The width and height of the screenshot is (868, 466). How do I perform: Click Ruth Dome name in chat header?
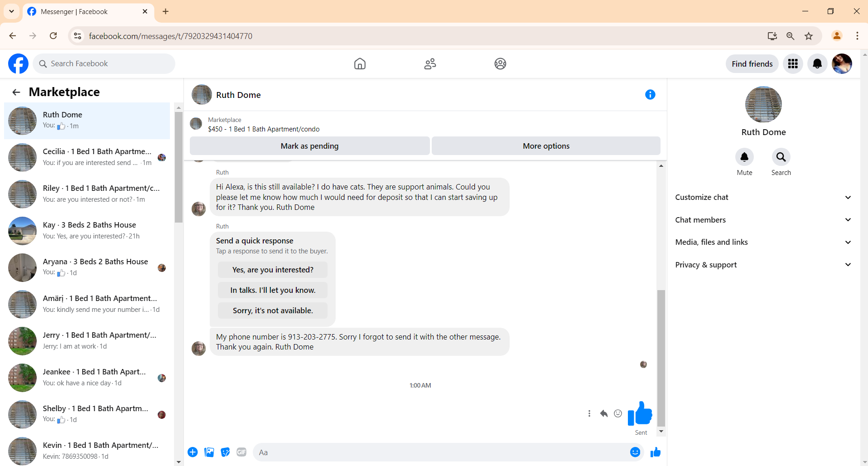[238, 95]
